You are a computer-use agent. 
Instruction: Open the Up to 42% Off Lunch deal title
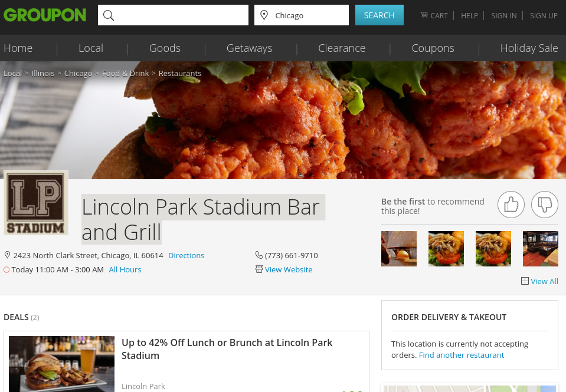[227, 349]
